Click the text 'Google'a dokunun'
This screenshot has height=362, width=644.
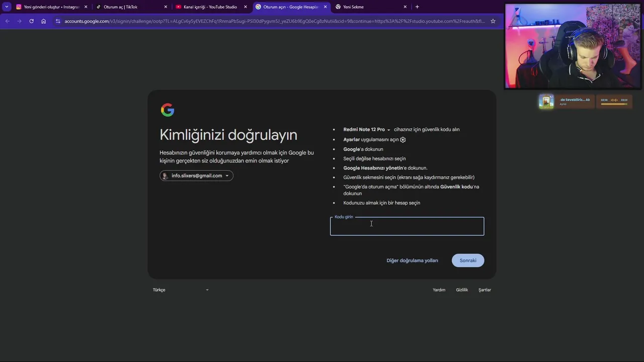[363, 149]
